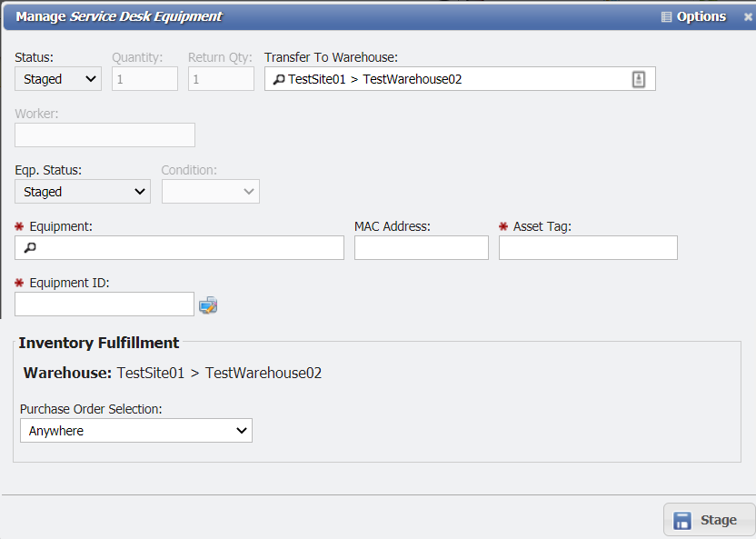
Task: Click the save disk icon on Stage button
Action: click(683, 519)
